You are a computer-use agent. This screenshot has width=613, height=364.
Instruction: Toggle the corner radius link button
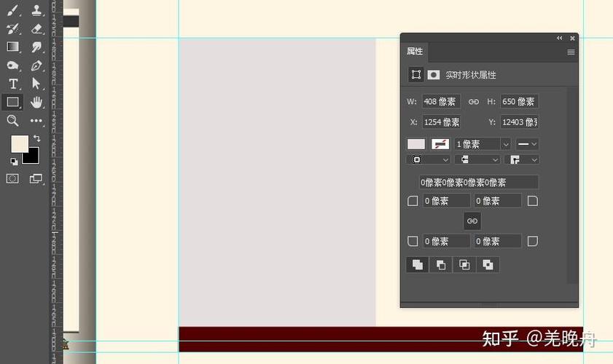(x=472, y=221)
